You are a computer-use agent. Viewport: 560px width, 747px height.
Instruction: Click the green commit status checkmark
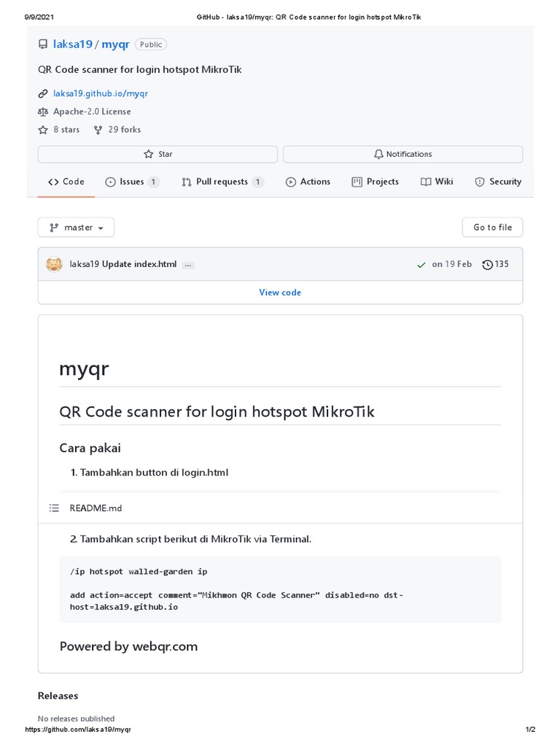click(x=421, y=265)
